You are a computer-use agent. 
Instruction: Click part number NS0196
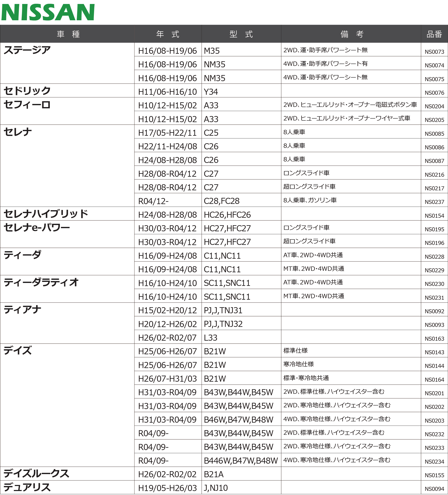(434, 243)
